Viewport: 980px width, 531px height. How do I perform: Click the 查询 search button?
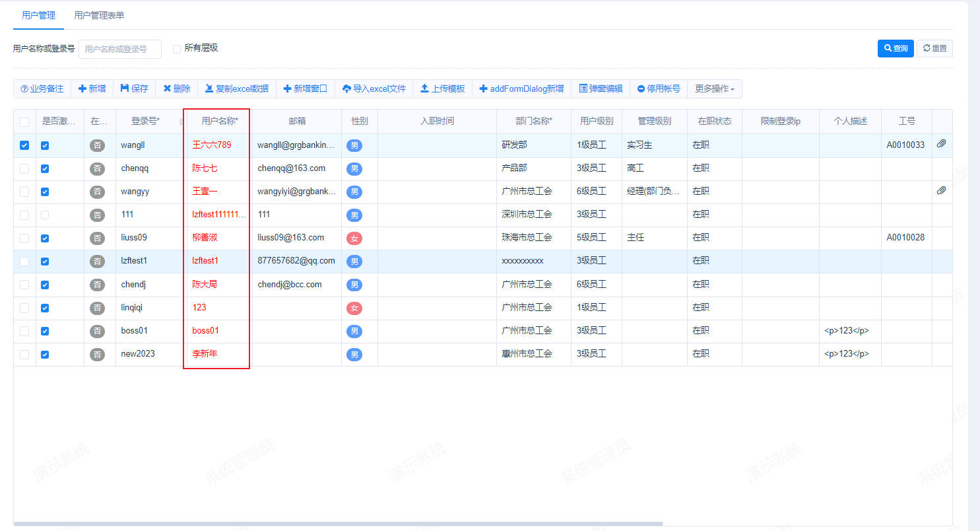[x=896, y=48]
